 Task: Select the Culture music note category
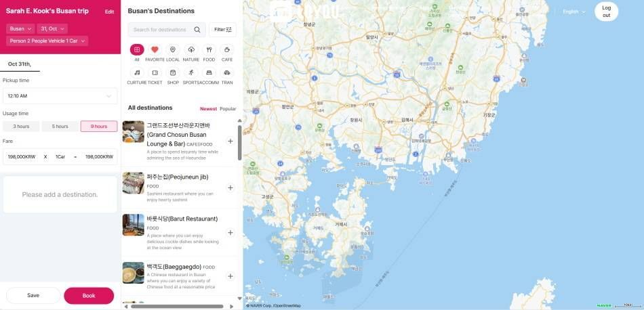tap(137, 72)
